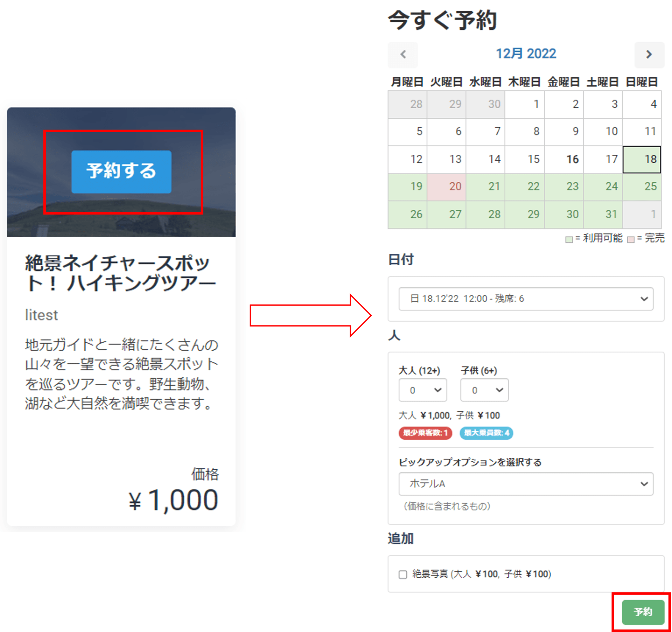The image size is (672, 632).
Task: Go to next month with right chevron
Action: [x=649, y=55]
